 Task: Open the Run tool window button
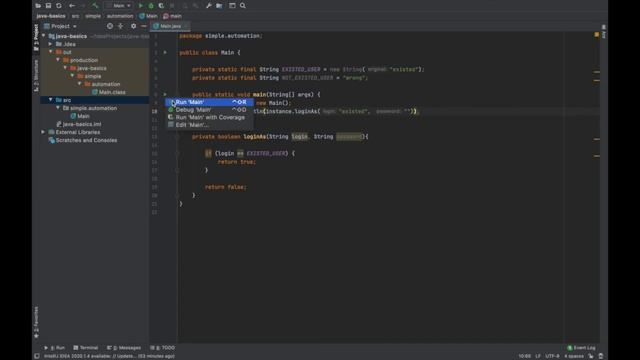coord(54,348)
